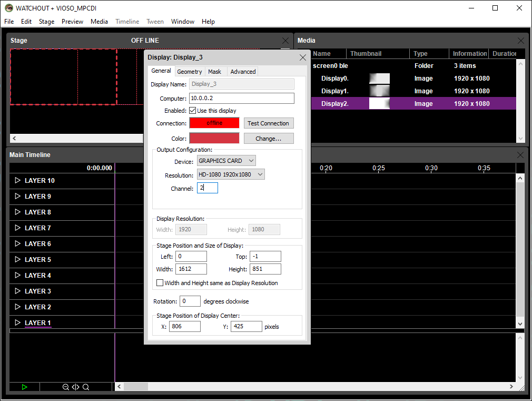
Task: Click the Computer address input field
Action: [241, 98]
